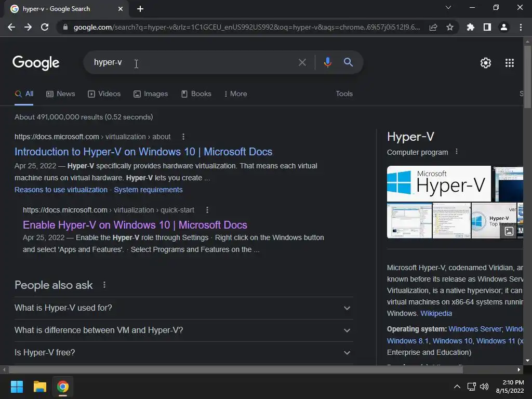
Task: Open Microsoft Hyper-V logo thumbnail
Action: pyautogui.click(x=438, y=183)
